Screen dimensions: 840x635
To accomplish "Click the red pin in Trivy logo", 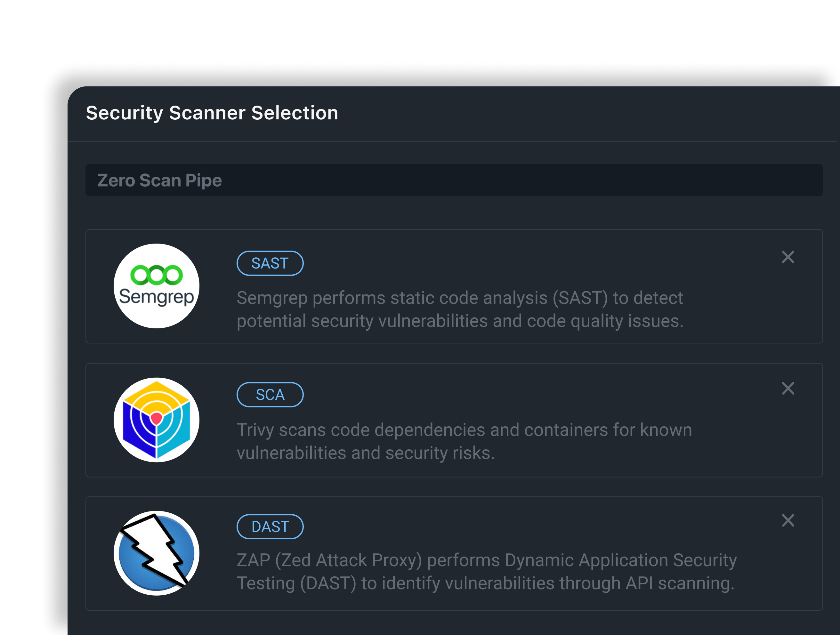I will click(x=157, y=418).
